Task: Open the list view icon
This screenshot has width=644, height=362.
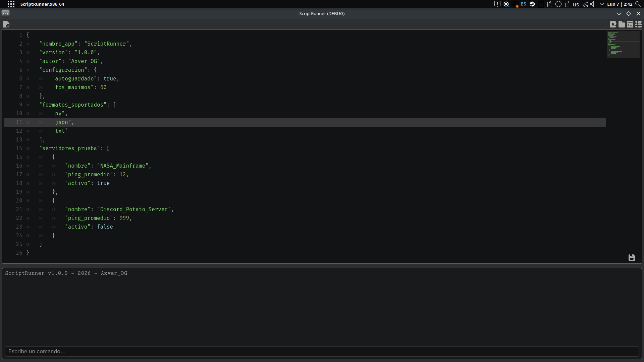Action: pyautogui.click(x=638, y=24)
